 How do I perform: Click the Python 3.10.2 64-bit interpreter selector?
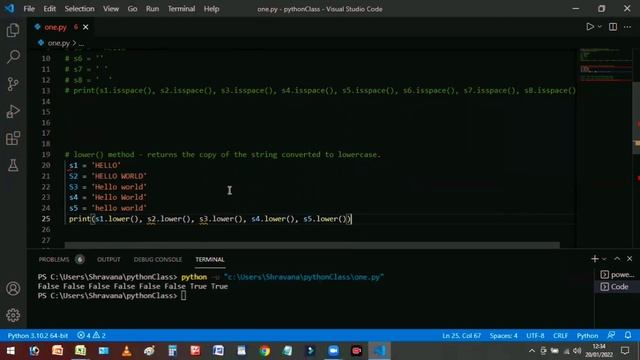pos(38,336)
